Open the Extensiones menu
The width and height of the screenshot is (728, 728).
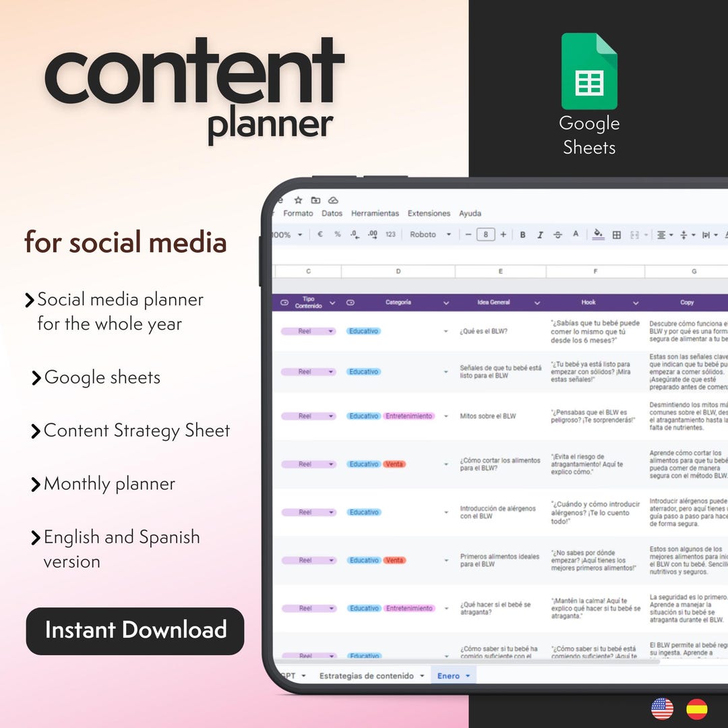tap(429, 213)
